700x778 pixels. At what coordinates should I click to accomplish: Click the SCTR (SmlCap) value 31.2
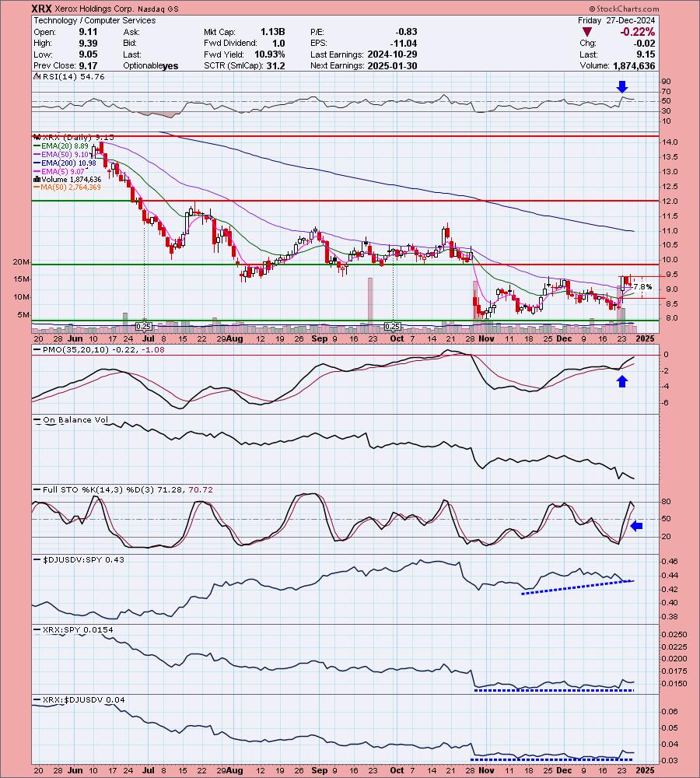276,66
